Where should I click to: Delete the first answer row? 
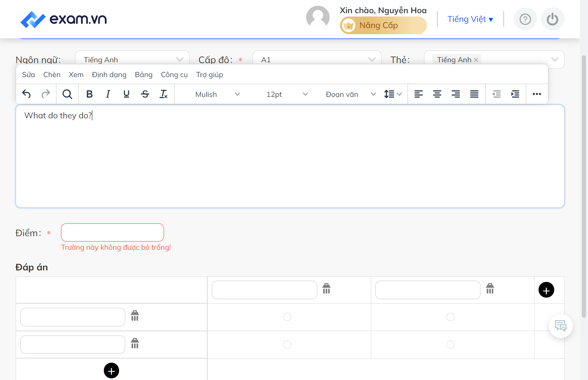135,316
